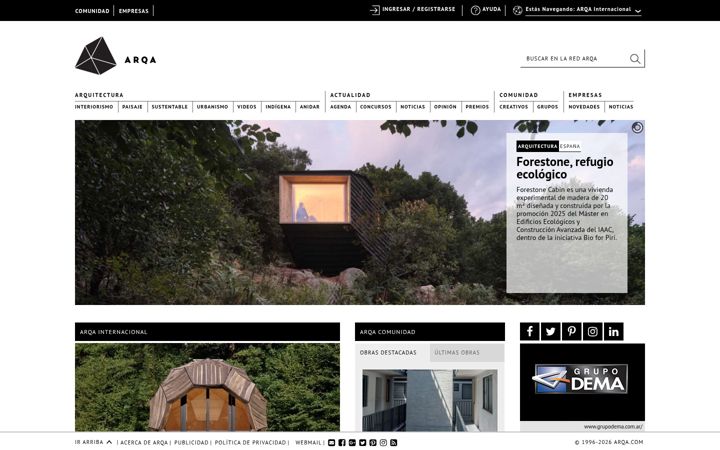Viewport: 720px width, 450px height.
Task: Open Creativos under Comunidad
Action: tap(513, 107)
